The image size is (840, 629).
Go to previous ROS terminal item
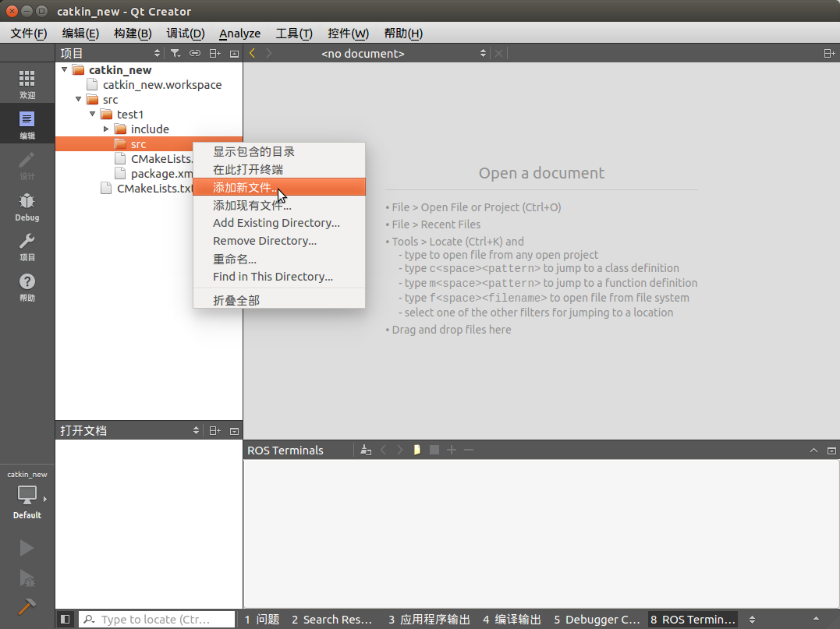coord(383,450)
